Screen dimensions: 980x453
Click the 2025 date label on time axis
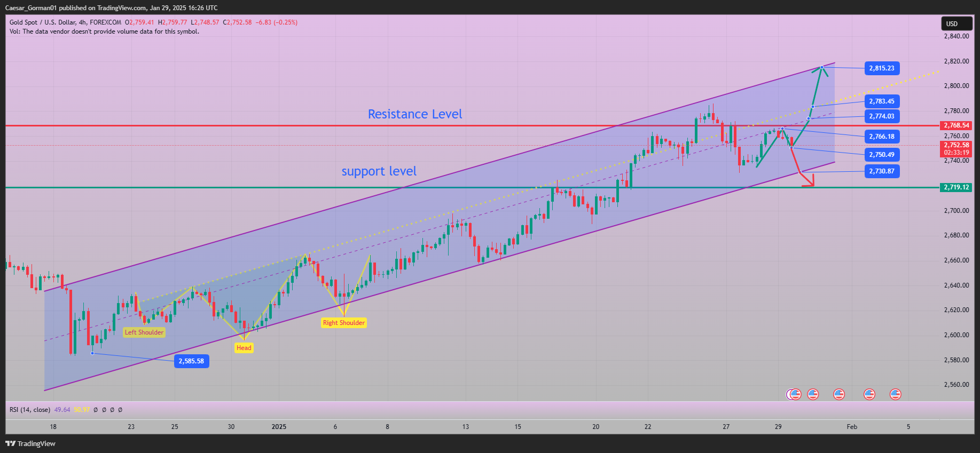tap(279, 427)
